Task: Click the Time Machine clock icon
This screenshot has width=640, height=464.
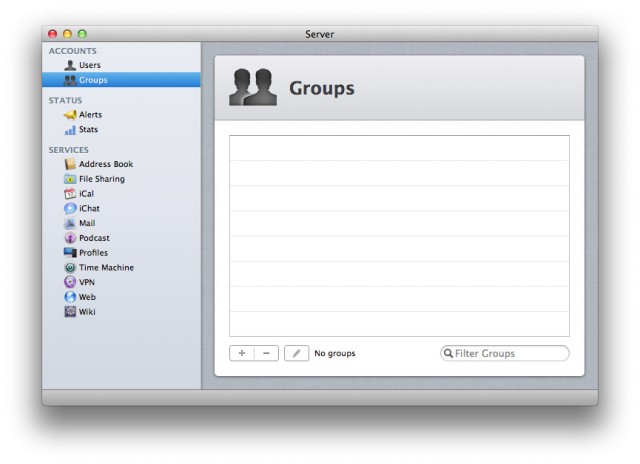Action: pyautogui.click(x=70, y=267)
